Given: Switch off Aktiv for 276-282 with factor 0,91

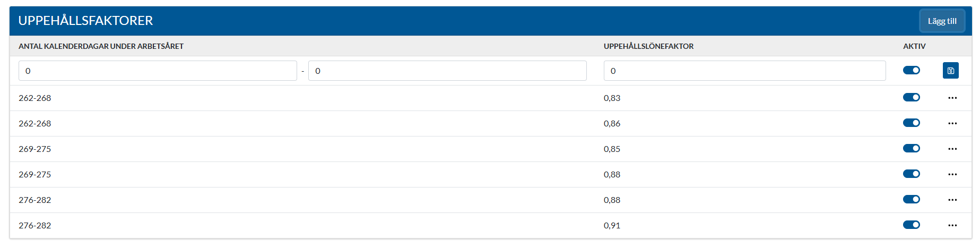Looking at the screenshot, I should (x=911, y=225).
